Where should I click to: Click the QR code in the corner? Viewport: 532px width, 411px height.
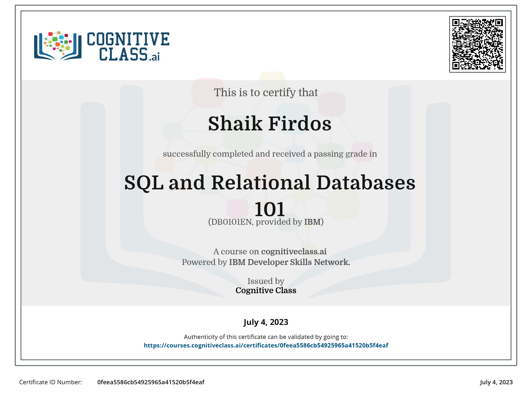pos(478,44)
